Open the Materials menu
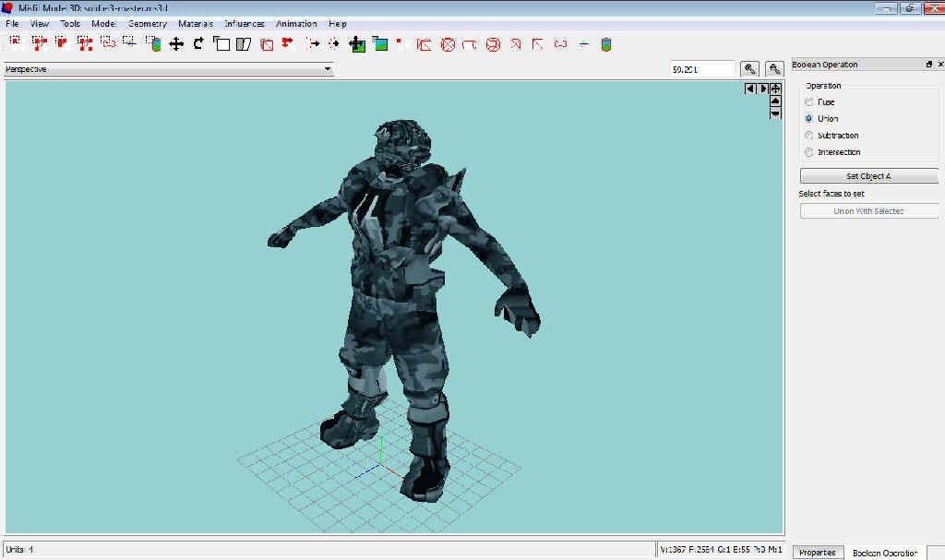This screenshot has height=560, width=945. [x=196, y=23]
